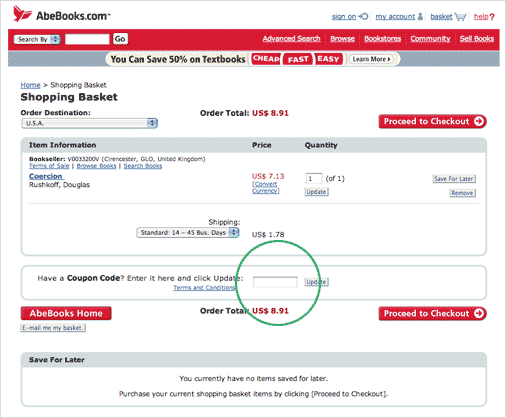Viewport: 506px width, 418px height.
Task: Open the Order Destination U.S.A. dropdown
Action: [89, 123]
